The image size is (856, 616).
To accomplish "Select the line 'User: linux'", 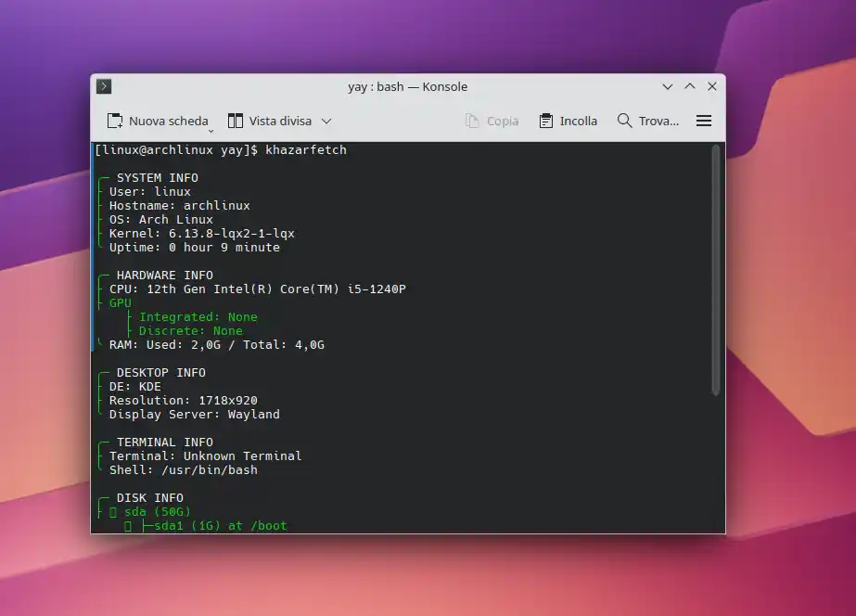I will tap(150, 192).
